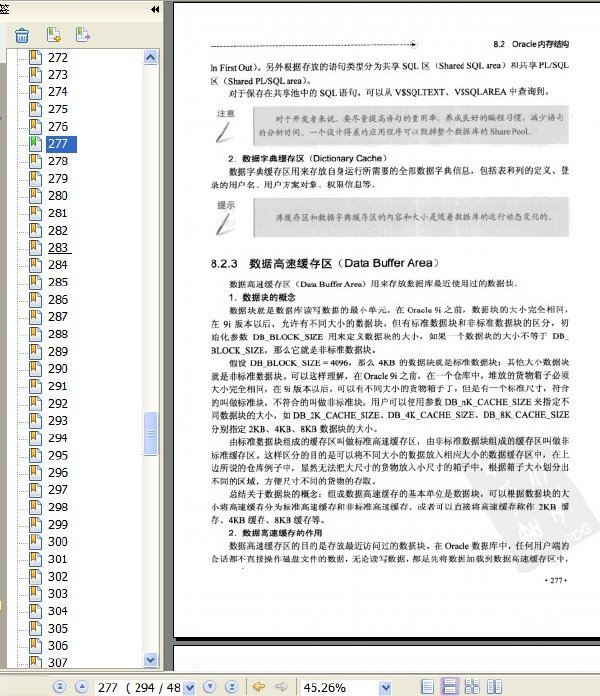Open the zoom level dropdown
This screenshot has width=600, height=696.
tap(386, 688)
